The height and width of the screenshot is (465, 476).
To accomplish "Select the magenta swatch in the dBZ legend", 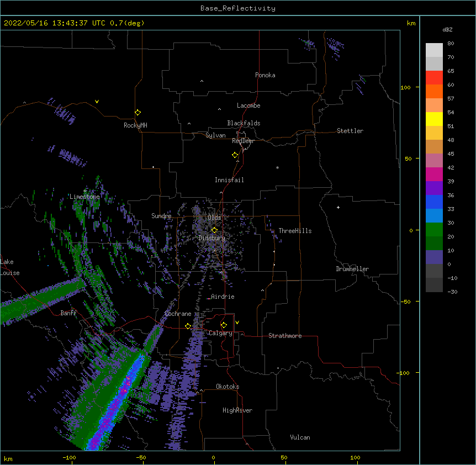I will pyautogui.click(x=434, y=174).
